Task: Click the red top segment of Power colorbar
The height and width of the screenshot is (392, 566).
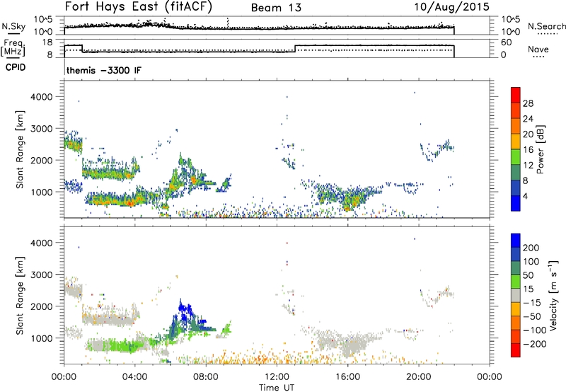Action: pyautogui.click(x=516, y=96)
